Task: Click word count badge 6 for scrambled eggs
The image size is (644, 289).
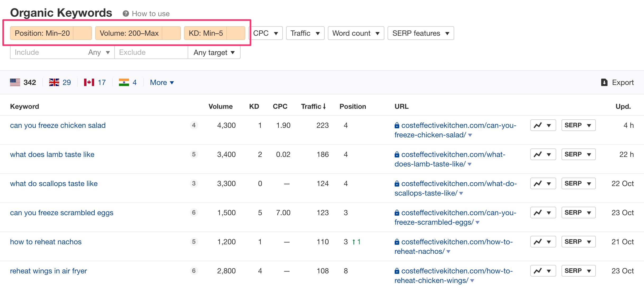Action: click(194, 213)
